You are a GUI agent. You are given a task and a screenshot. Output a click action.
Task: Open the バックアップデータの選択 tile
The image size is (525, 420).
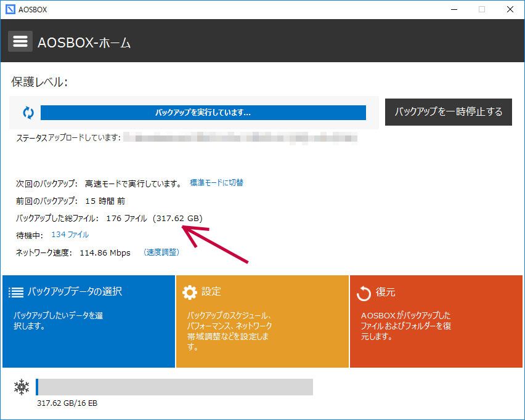[x=89, y=321]
